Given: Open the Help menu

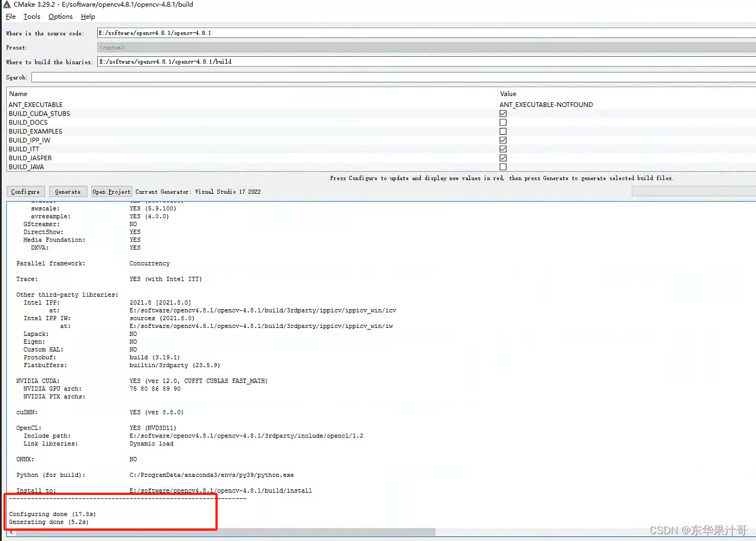Looking at the screenshot, I should (88, 16).
